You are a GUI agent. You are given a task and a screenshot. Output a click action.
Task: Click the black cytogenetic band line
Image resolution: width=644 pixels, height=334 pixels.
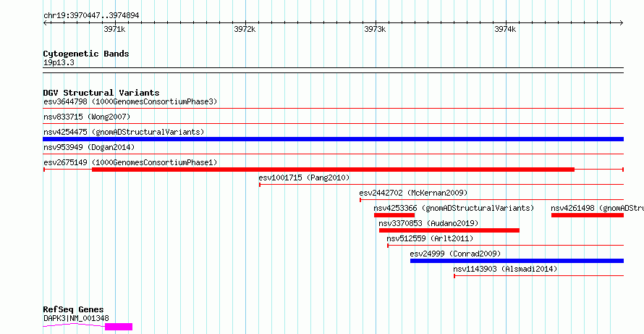coord(334,70)
